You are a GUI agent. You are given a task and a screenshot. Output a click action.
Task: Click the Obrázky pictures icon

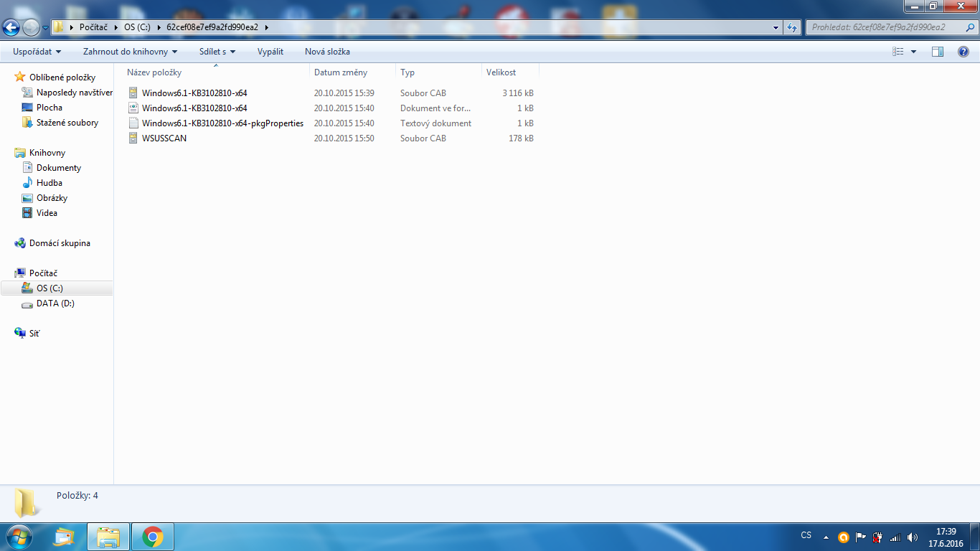point(27,198)
